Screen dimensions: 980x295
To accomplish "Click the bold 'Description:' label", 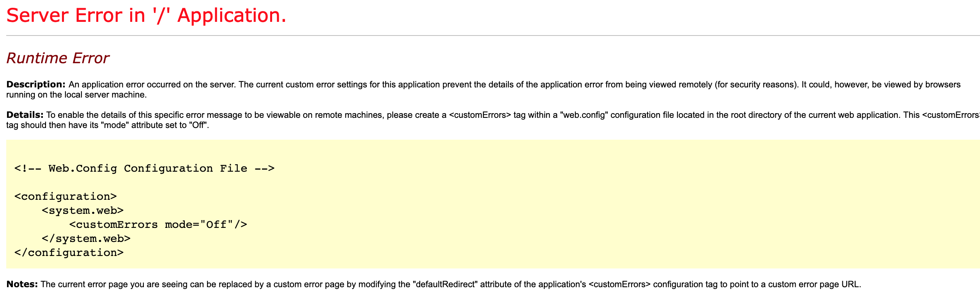I will click(x=36, y=85).
